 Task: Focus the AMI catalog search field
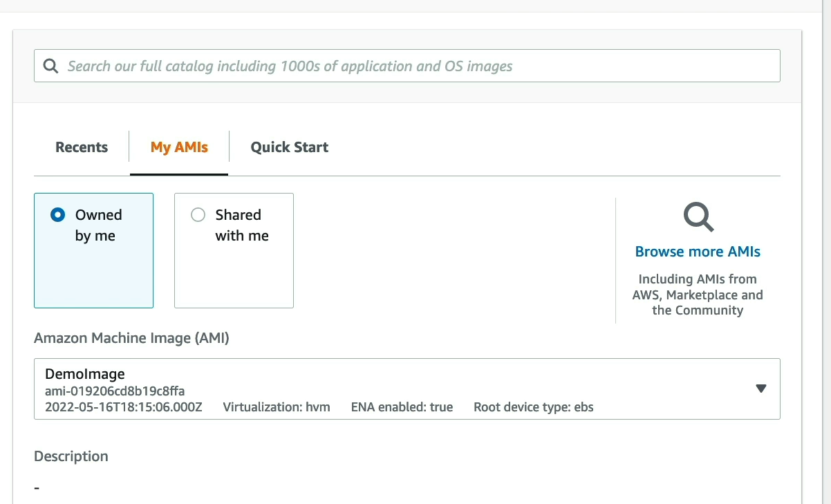pos(415,66)
